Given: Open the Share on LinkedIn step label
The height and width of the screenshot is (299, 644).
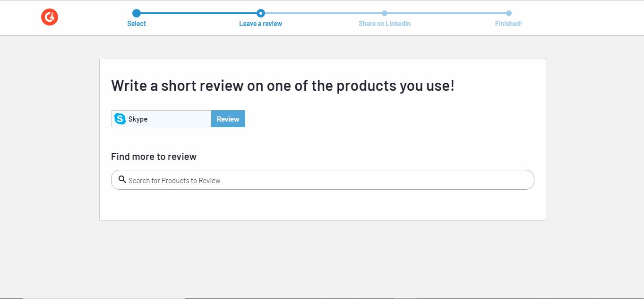Looking at the screenshot, I should pyautogui.click(x=385, y=24).
